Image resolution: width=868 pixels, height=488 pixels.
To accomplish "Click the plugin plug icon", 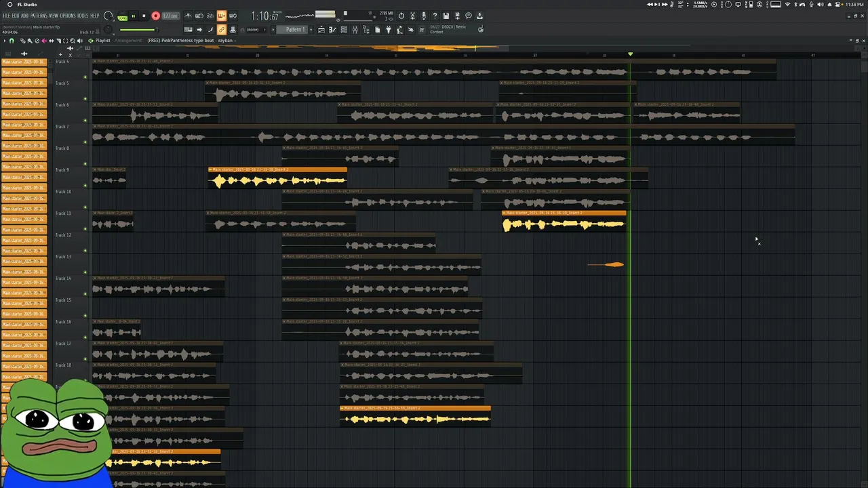I will [x=388, y=30].
